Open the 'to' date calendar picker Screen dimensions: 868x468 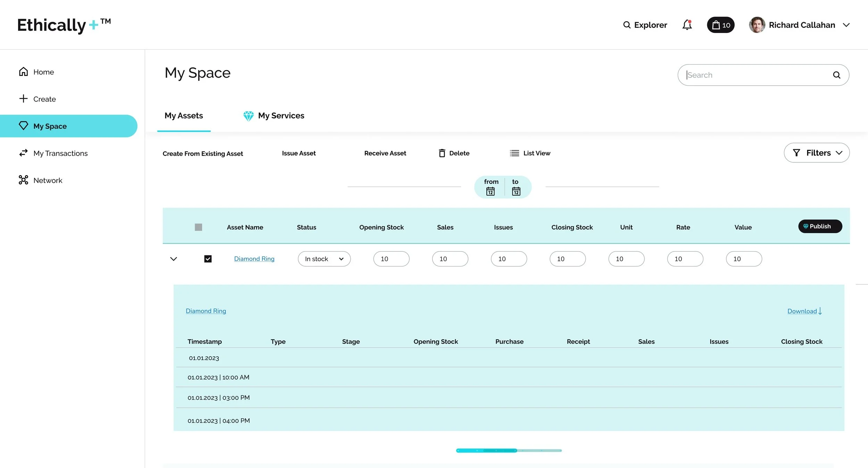pos(516,191)
